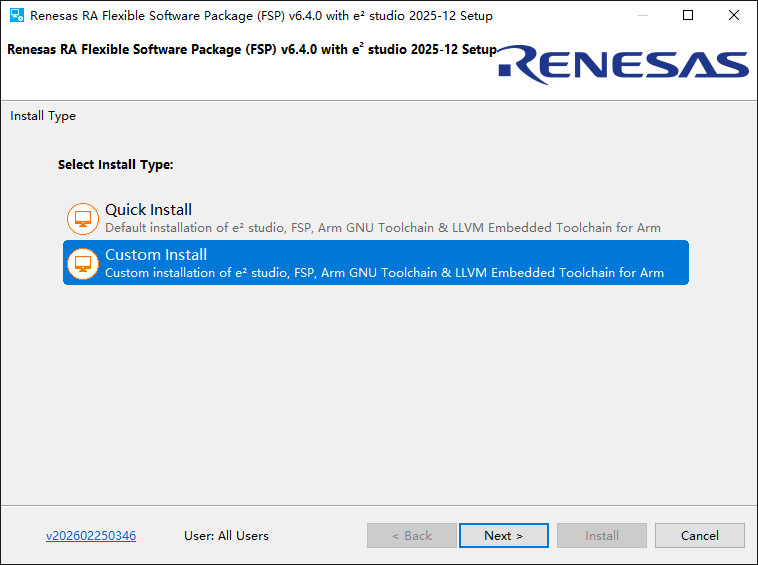Select the Custom Install option title
Viewport: 758px width, 565px height.
[156, 255]
